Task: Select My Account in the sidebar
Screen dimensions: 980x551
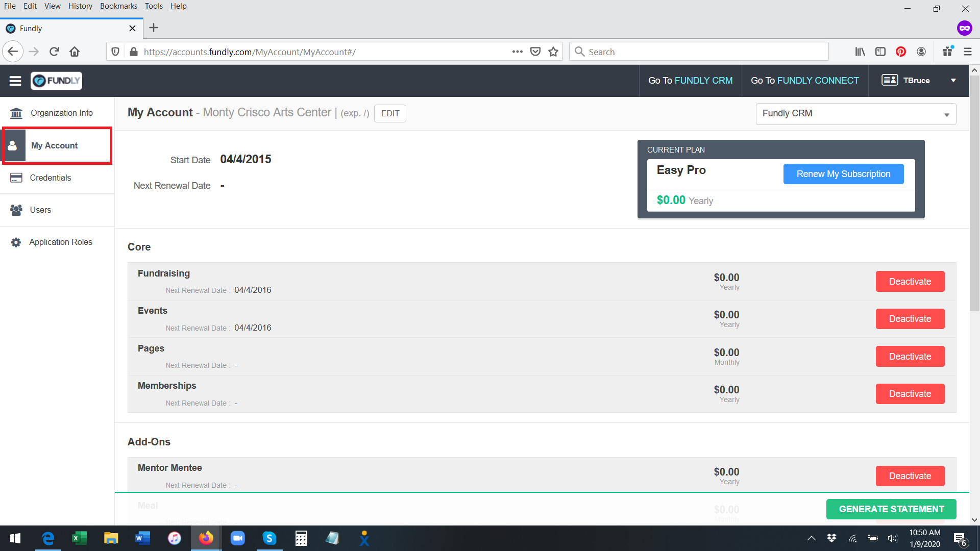Action: pos(57,145)
